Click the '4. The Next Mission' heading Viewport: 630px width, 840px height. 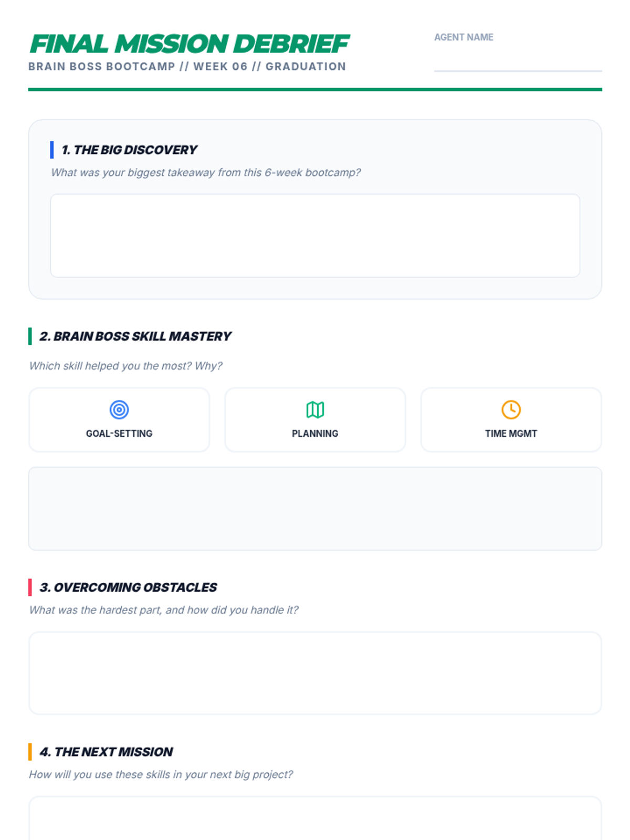pos(106,752)
